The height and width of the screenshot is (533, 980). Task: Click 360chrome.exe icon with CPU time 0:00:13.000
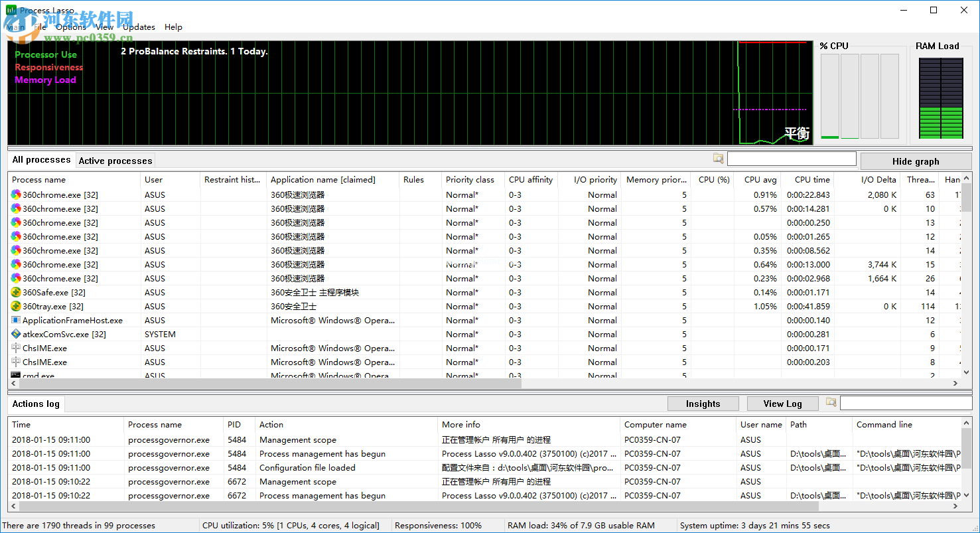(x=16, y=264)
